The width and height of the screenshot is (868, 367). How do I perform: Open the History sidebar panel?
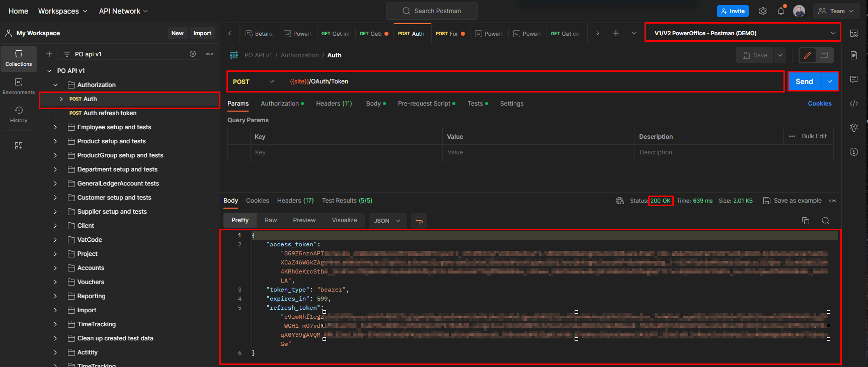(x=19, y=114)
